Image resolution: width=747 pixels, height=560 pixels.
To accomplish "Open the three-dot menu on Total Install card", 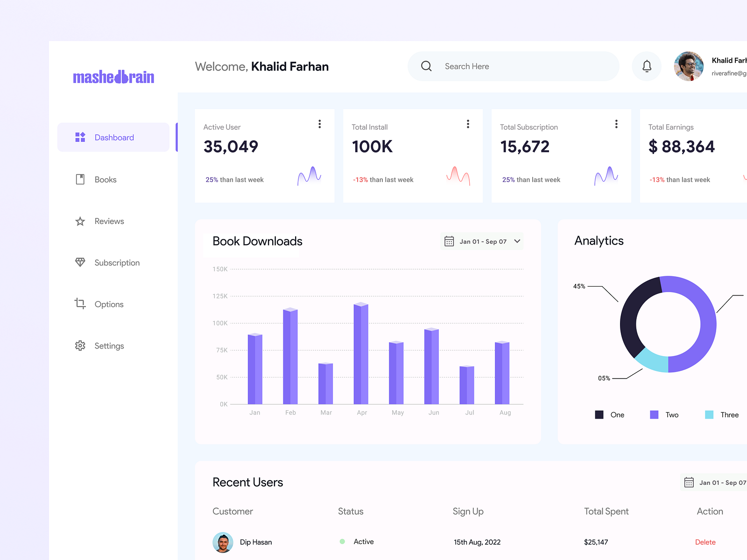I will tap(468, 124).
